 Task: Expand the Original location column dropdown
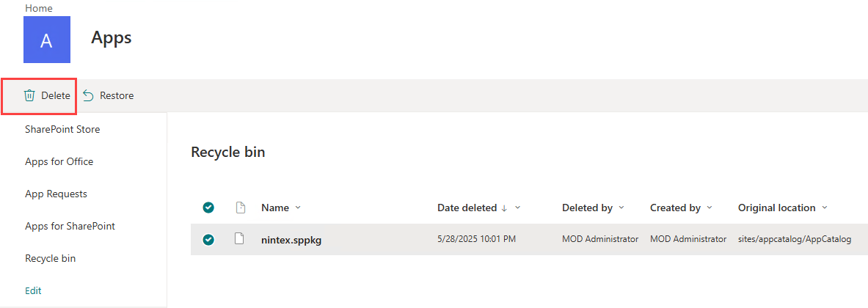point(825,208)
